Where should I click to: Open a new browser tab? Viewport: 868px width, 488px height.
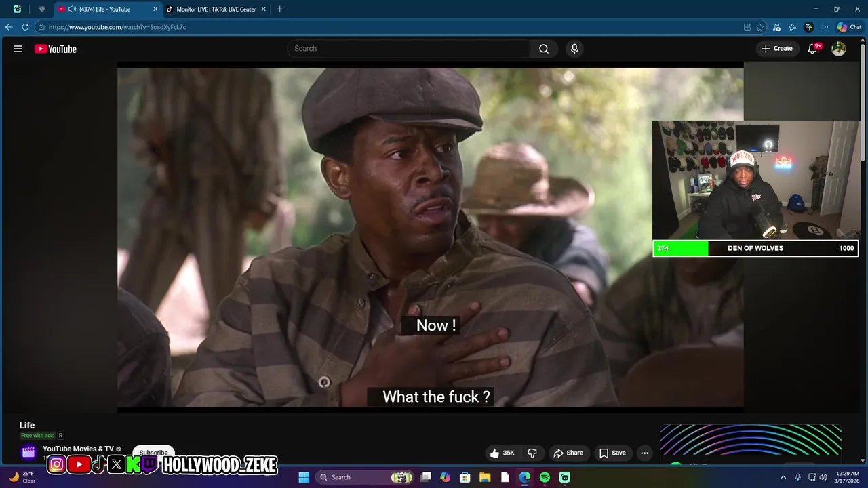(x=279, y=9)
